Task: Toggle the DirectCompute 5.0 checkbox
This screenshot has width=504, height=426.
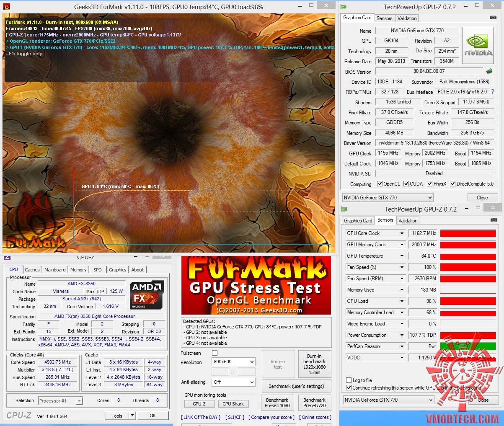Action: [452, 184]
